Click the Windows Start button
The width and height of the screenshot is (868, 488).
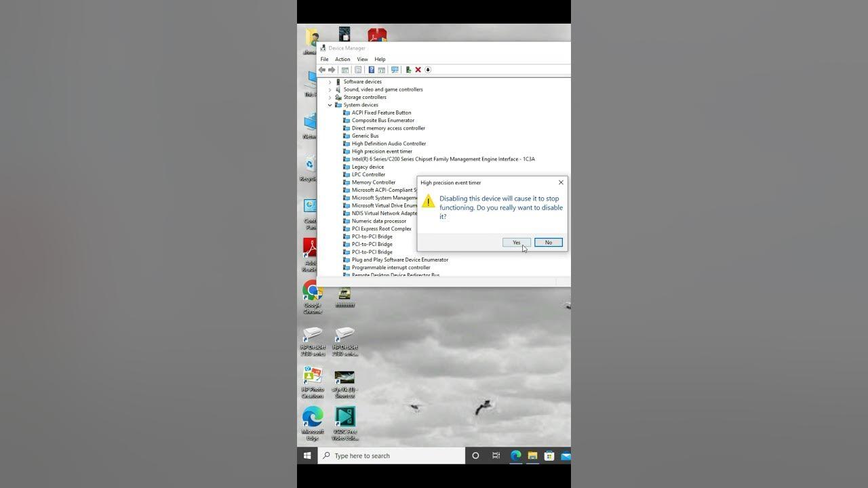tap(307, 455)
